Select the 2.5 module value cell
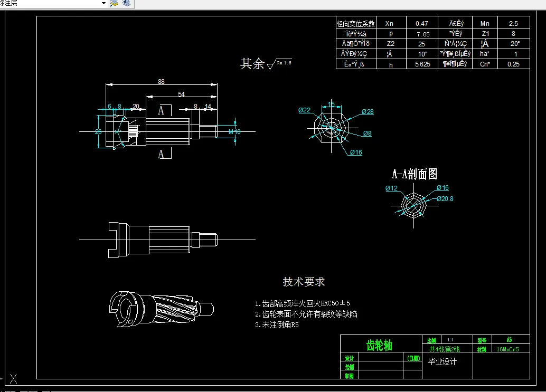The height and width of the screenshot is (392, 546). [x=513, y=24]
